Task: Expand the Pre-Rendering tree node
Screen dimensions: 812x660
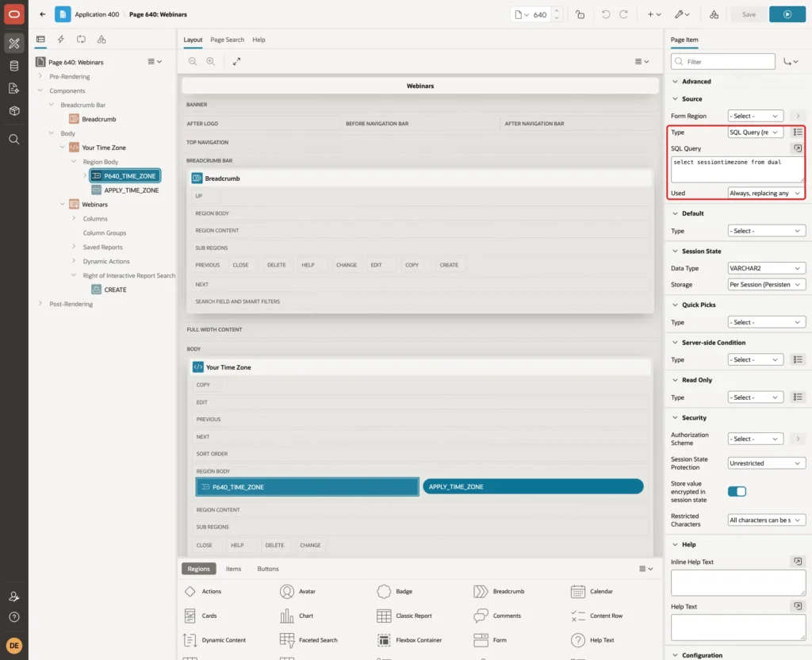Action: click(40, 76)
